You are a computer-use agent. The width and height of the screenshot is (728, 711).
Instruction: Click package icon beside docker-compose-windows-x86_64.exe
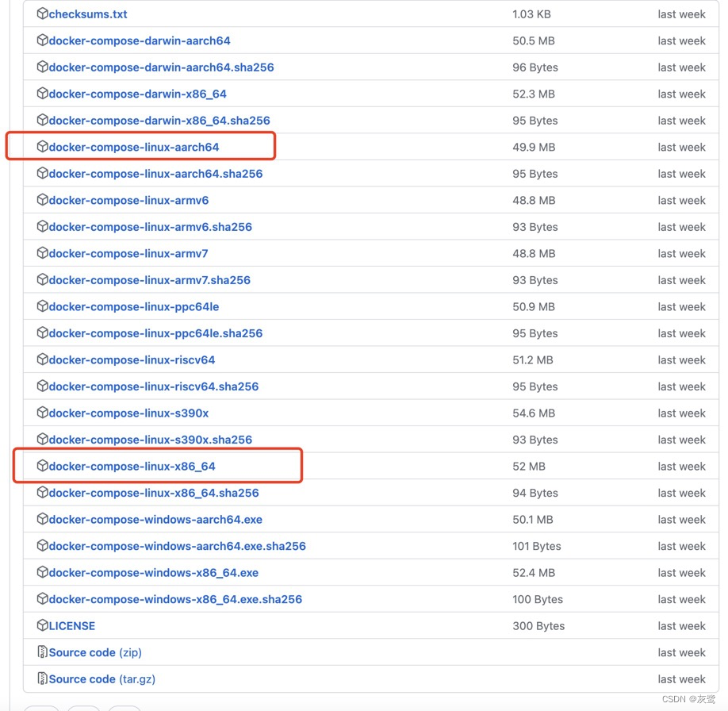42,572
